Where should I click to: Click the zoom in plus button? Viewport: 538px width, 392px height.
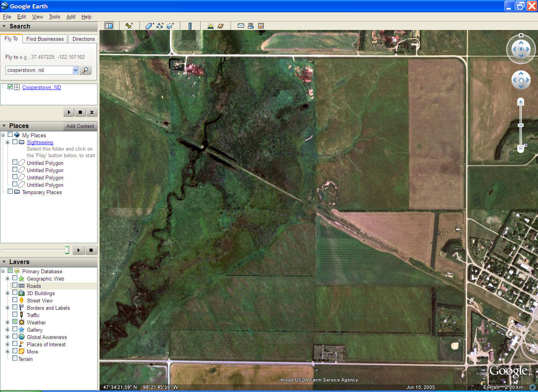pos(521,102)
